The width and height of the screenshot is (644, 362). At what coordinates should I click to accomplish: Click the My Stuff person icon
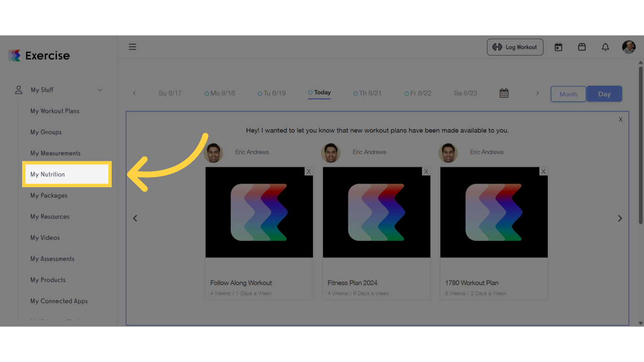[x=19, y=90]
